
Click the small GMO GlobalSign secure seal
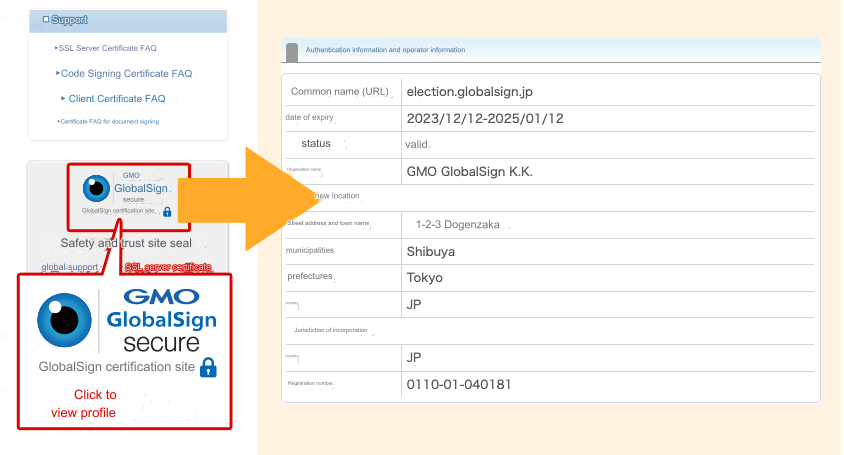(129, 197)
